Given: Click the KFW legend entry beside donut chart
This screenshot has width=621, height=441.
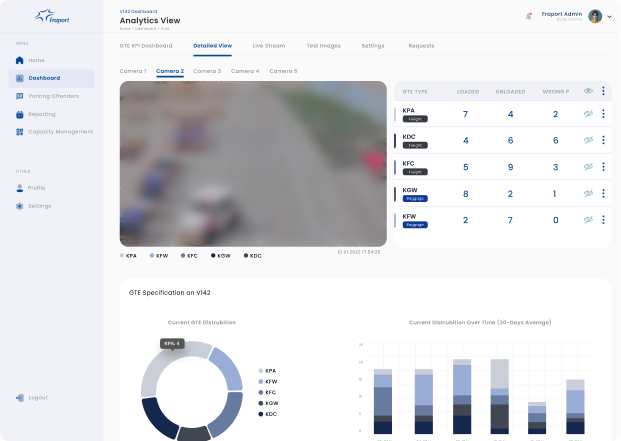Looking at the screenshot, I should tap(268, 382).
